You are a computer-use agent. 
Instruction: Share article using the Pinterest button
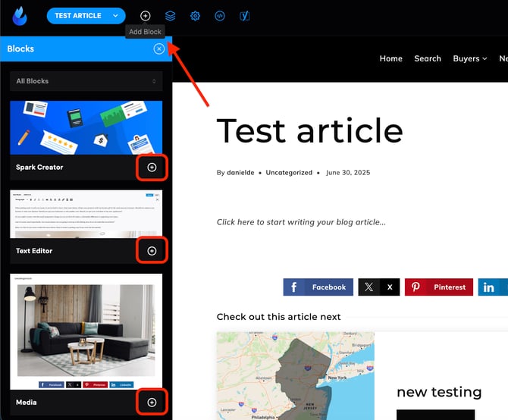point(438,287)
